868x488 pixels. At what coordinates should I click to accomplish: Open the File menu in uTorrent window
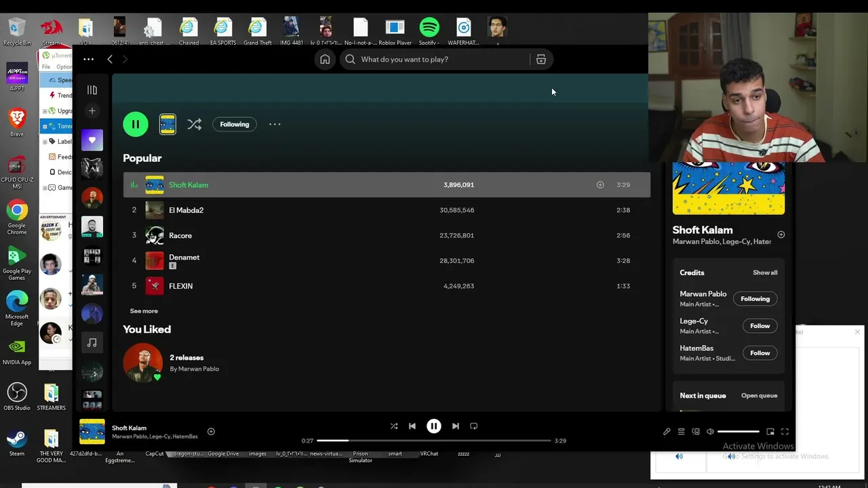tap(46, 67)
